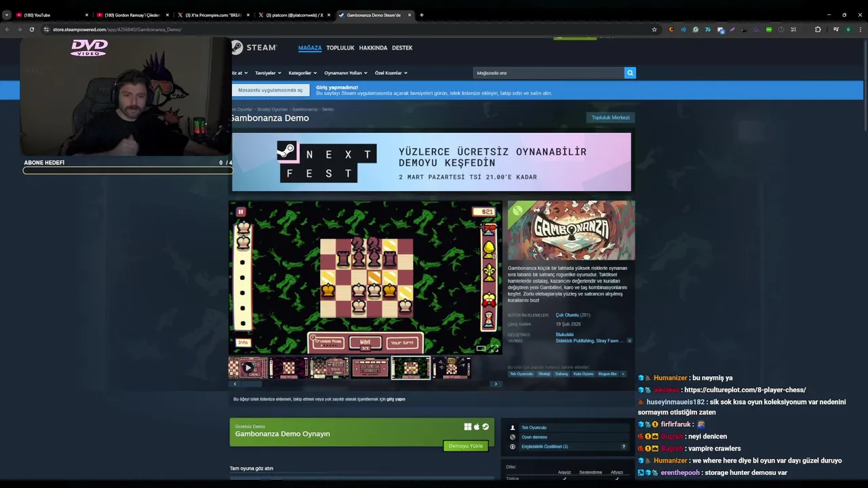The width and height of the screenshot is (868, 488).
Task: Open the DESTEK tab
Action: [x=402, y=48]
